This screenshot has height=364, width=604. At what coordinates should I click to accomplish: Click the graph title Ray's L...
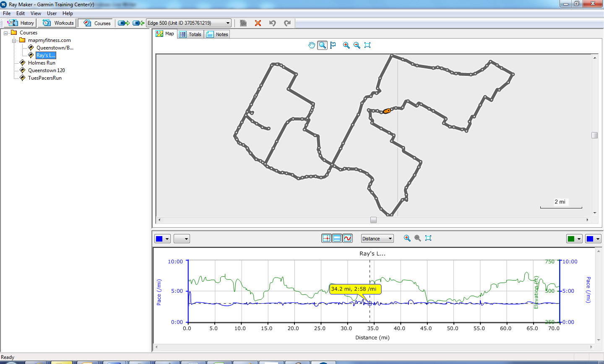[x=372, y=254]
